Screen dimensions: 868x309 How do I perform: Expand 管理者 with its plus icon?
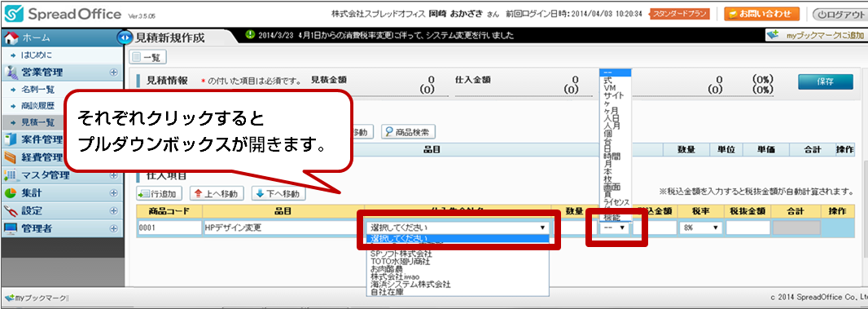point(114,228)
